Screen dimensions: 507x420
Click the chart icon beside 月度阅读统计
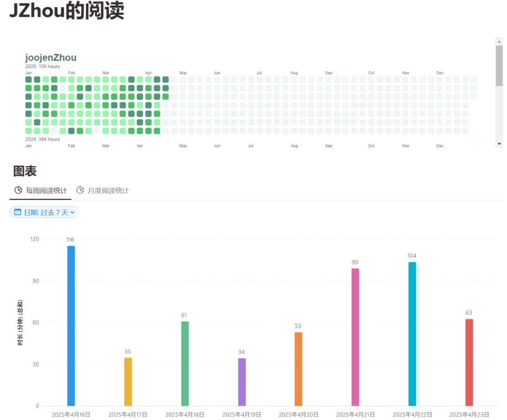[x=80, y=191]
